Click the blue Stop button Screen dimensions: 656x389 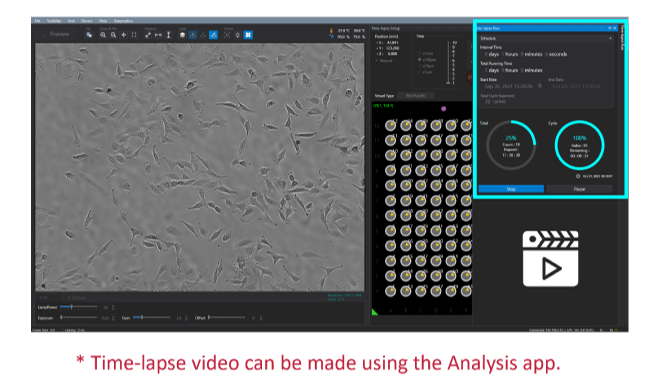[511, 189]
